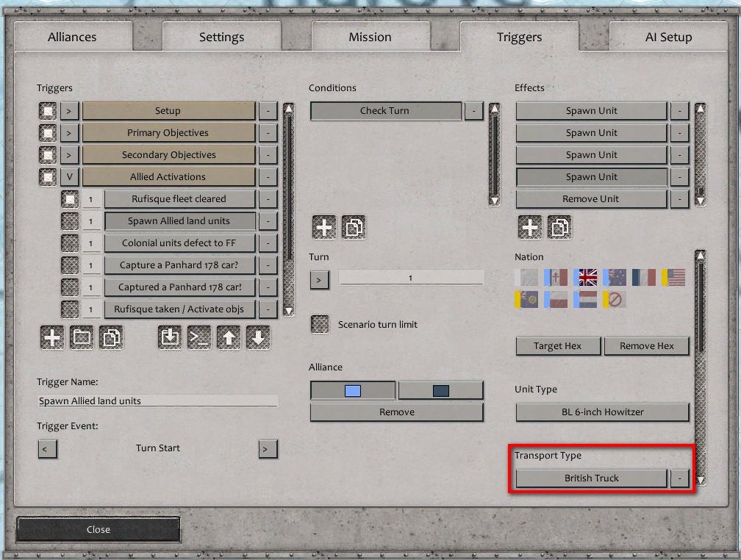
Task: Select the Check Turn condition
Action: click(x=385, y=111)
